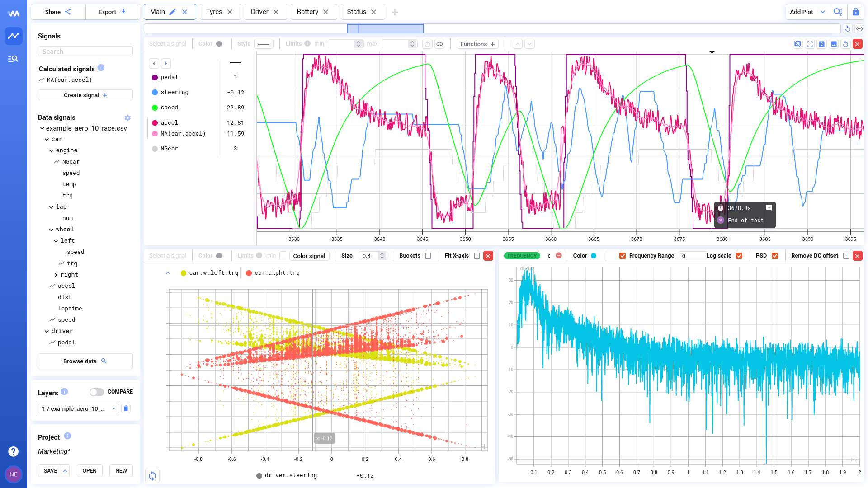The image size is (868, 488).
Task: Hide annotations on the main plot
Action: (797, 44)
